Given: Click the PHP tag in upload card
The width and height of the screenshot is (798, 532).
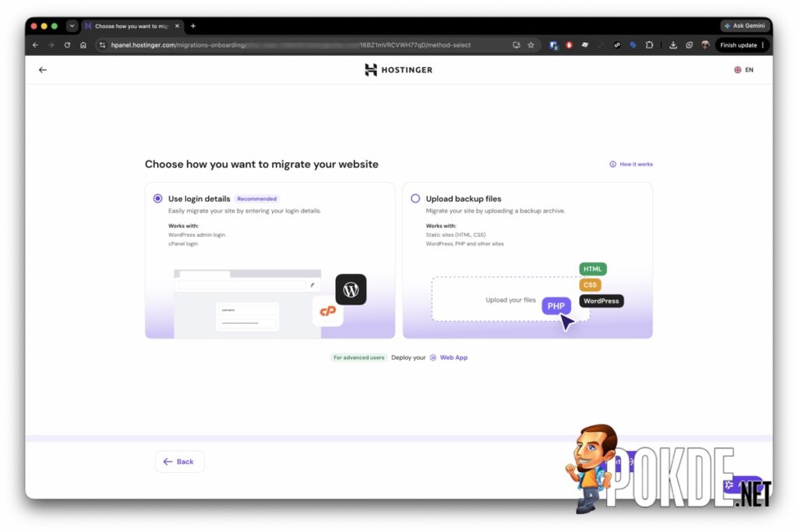Looking at the screenshot, I should pos(556,305).
